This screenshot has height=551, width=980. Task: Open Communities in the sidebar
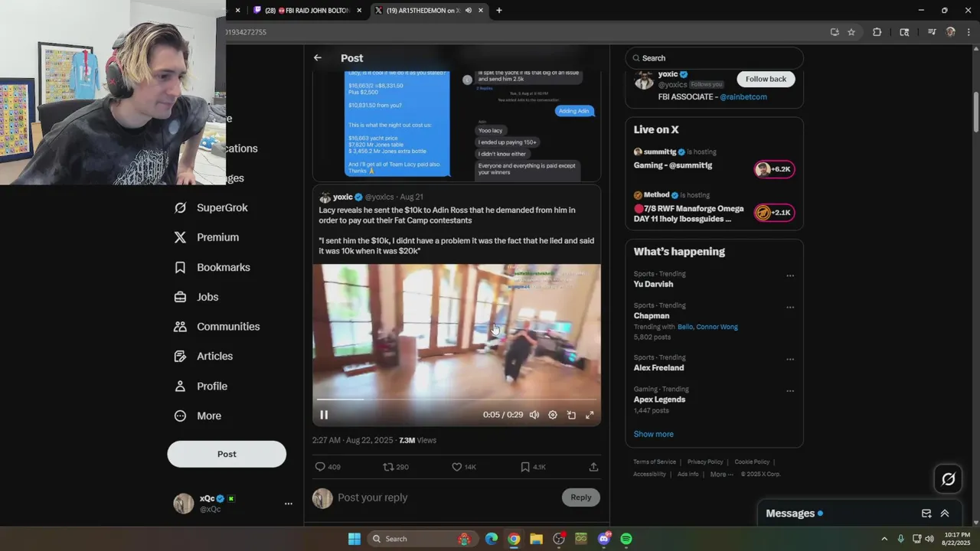[217, 327]
